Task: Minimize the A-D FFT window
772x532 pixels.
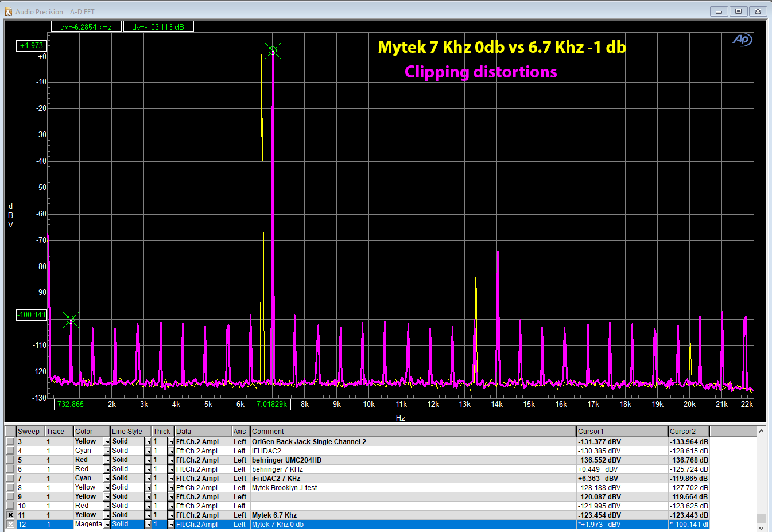Action: (x=719, y=11)
